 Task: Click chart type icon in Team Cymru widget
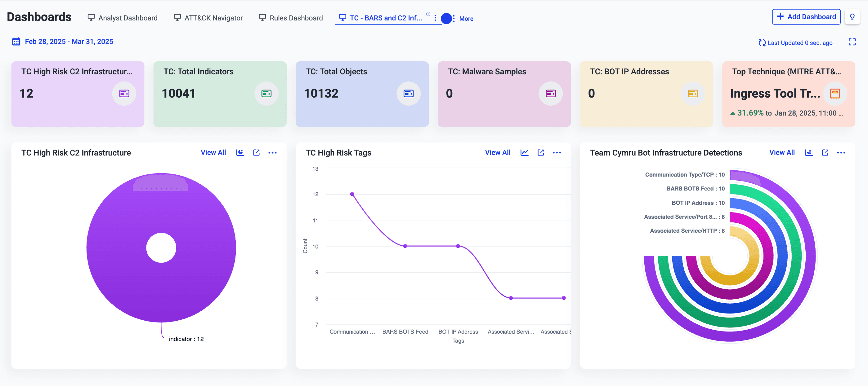(809, 153)
